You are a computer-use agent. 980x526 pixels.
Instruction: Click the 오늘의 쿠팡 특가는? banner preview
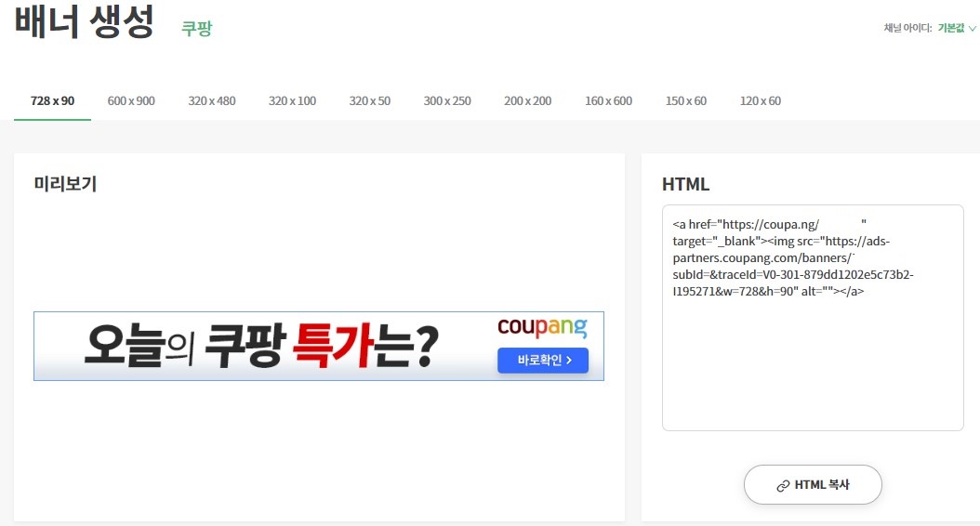pos(319,346)
